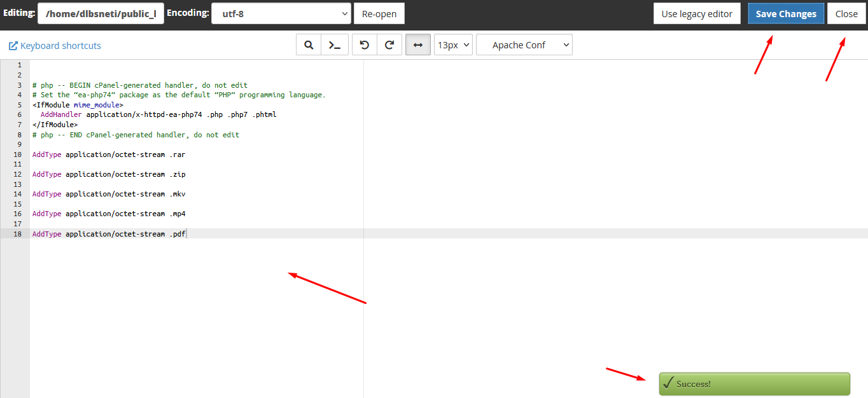The image size is (868, 398).
Task: Click line number 10 in the gutter
Action: 17,154
